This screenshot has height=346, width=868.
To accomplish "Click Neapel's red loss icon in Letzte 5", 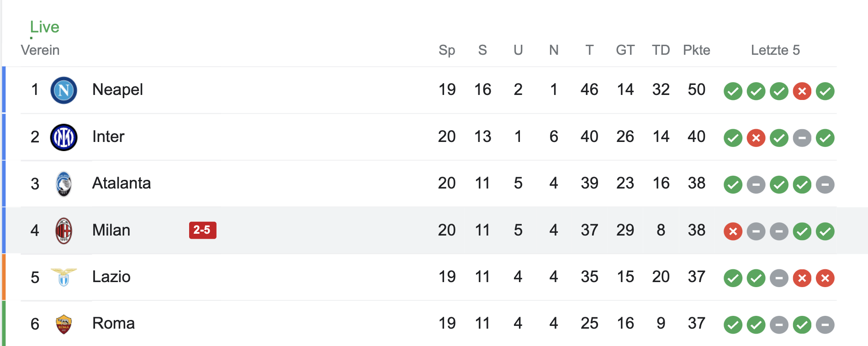I will pyautogui.click(x=802, y=91).
